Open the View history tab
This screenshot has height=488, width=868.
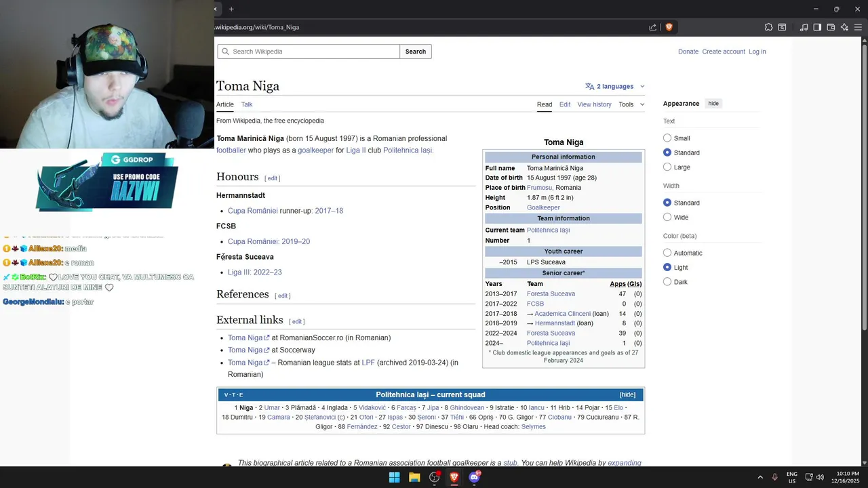click(x=594, y=104)
